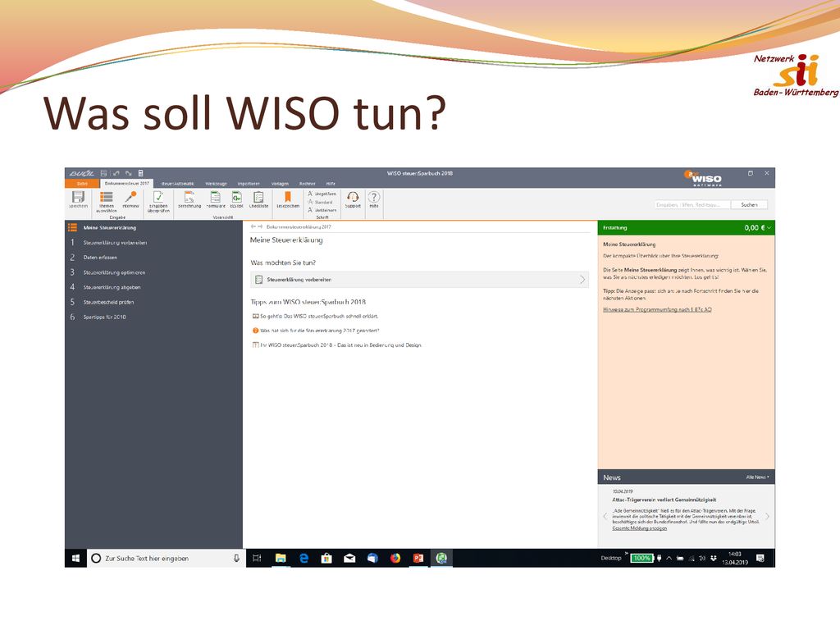Click the forward arrow in breadcrumb
The height and width of the screenshot is (630, 840).
tap(260, 226)
